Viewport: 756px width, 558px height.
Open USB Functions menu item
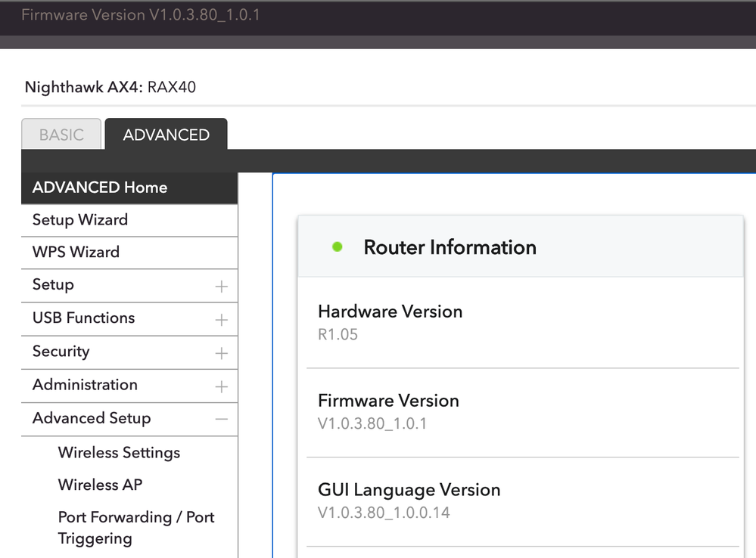[83, 318]
